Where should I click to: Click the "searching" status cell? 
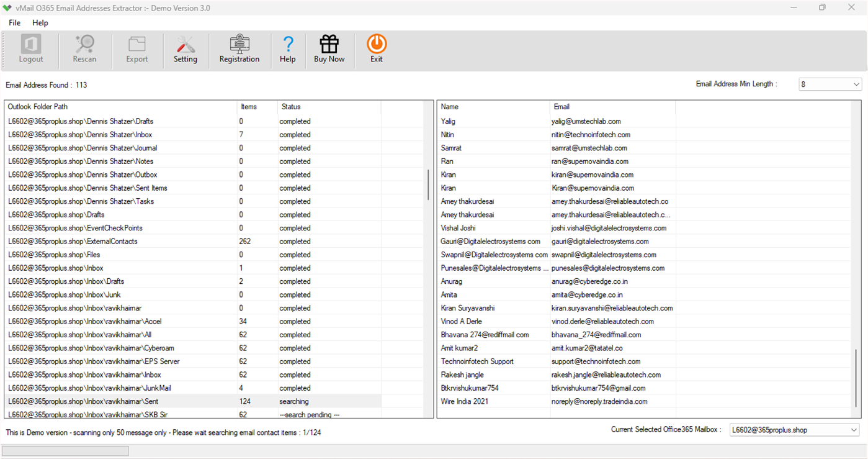[294, 402]
